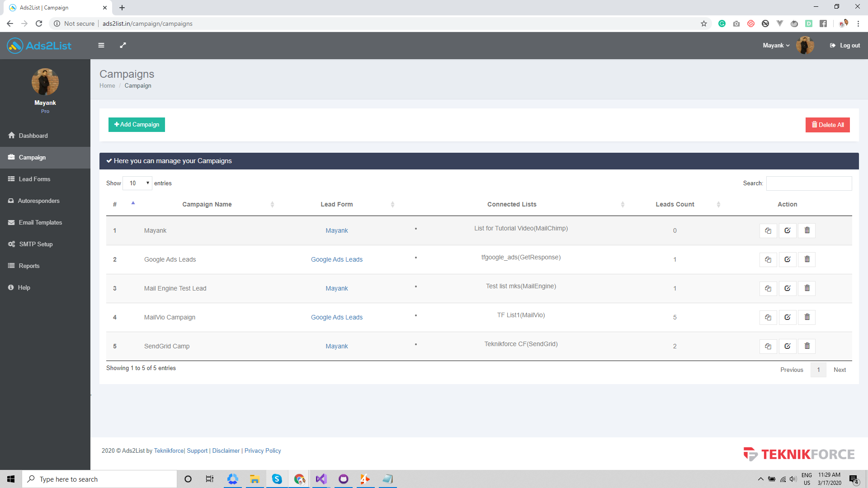Viewport: 868px width, 488px height.
Task: Go to SMTP Setup sidebar item
Action: click(36, 244)
